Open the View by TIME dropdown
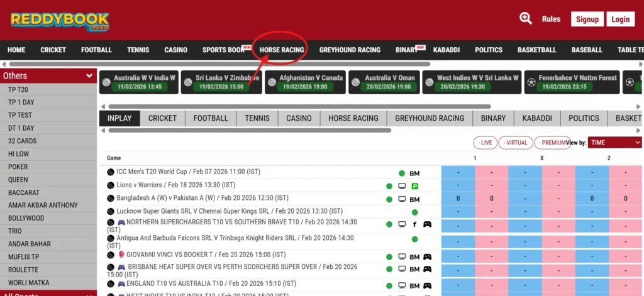Screen dimensions: 644x296 (614, 143)
